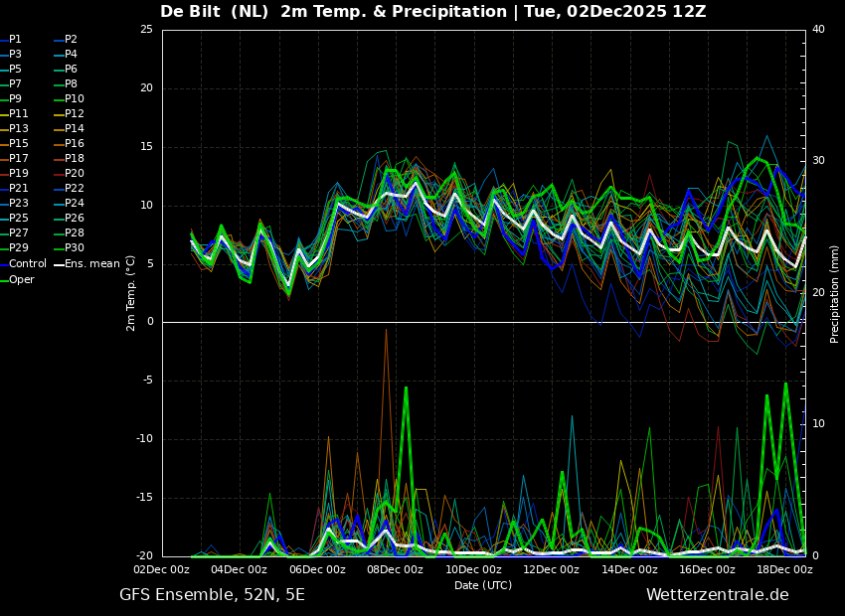Select the P30 legend entry
The width and height of the screenshot is (845, 616).
pyautogui.click(x=74, y=248)
